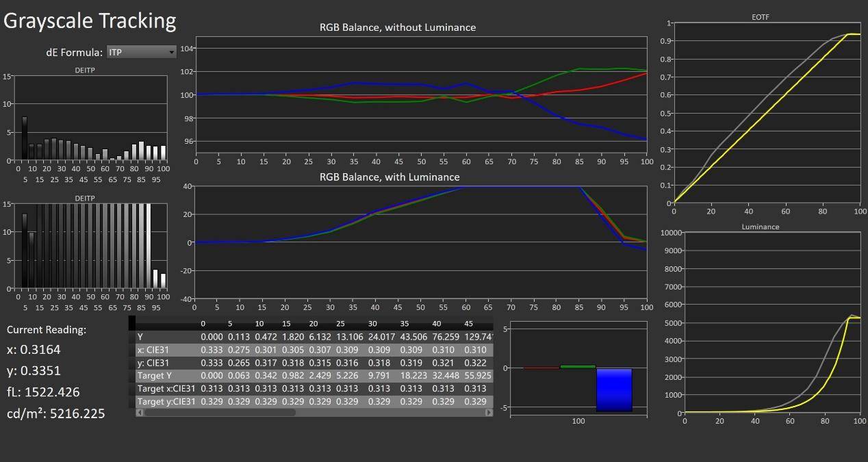The image size is (868, 462).
Task: Open the dE Formula dropdown
Action: (x=141, y=52)
